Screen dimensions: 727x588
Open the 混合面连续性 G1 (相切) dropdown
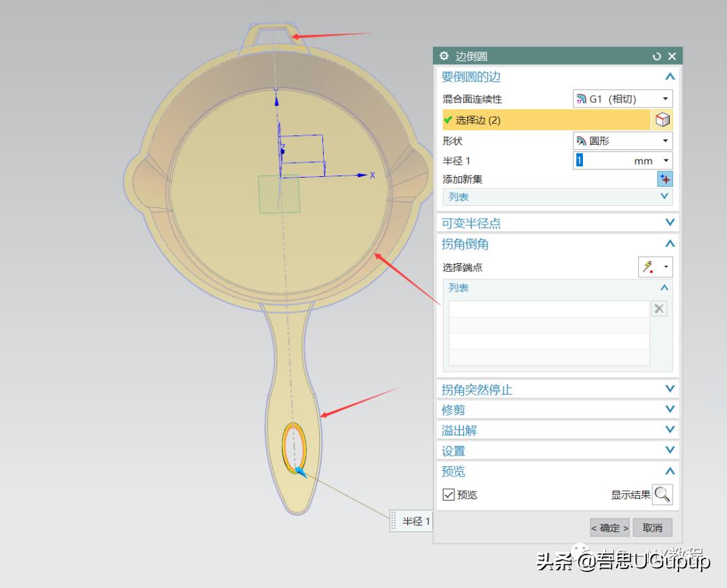623,99
